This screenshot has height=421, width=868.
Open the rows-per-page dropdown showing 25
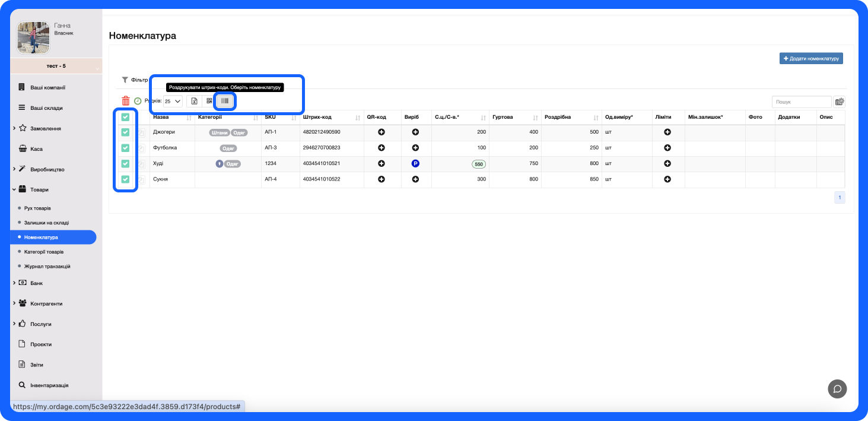tap(173, 101)
